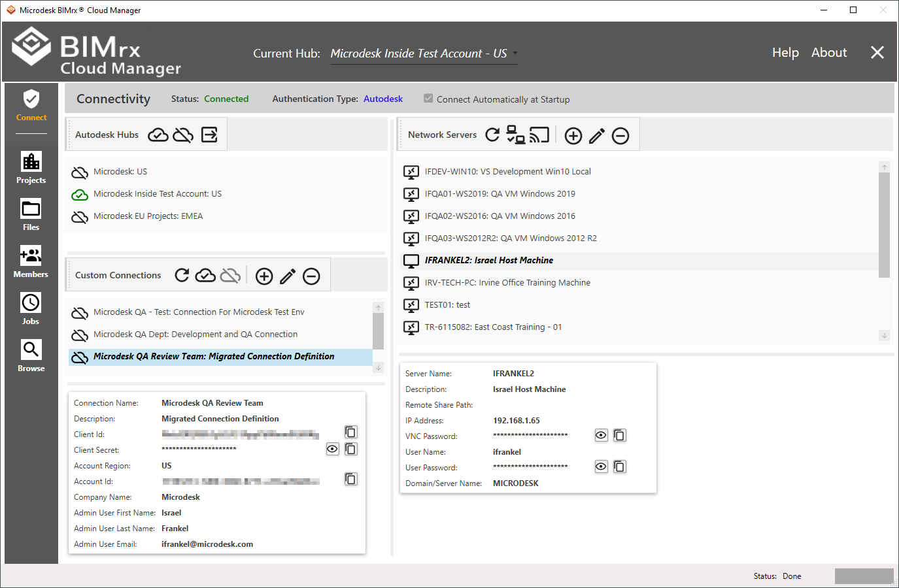
Task: Click Network Servers cast screen icon
Action: coord(539,135)
